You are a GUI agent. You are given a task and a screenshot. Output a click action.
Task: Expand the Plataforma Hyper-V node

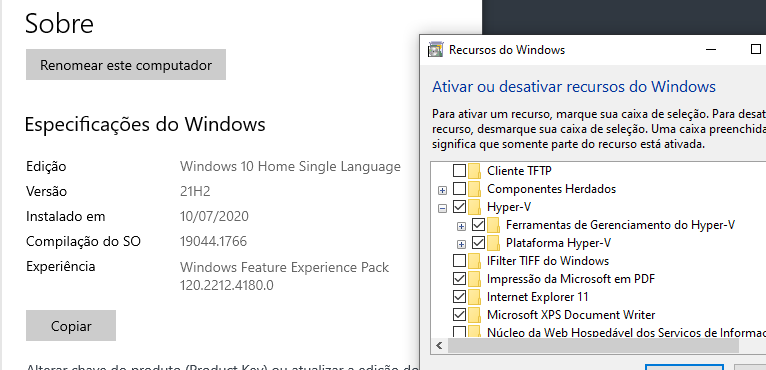point(461,244)
